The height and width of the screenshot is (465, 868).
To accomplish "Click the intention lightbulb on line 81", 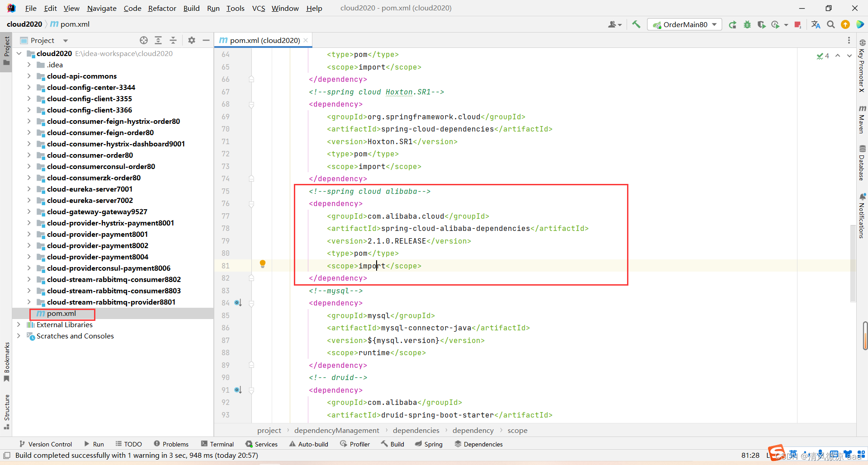I will (x=263, y=264).
